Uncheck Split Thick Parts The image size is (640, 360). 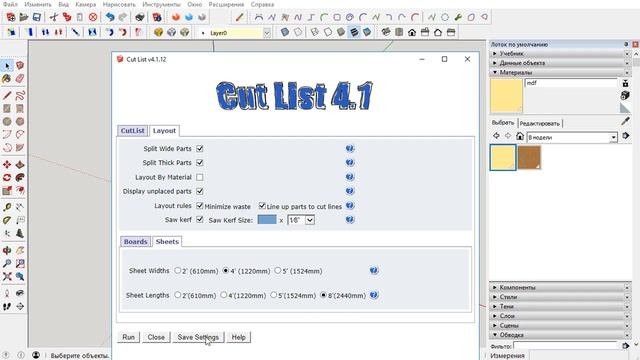(x=200, y=162)
